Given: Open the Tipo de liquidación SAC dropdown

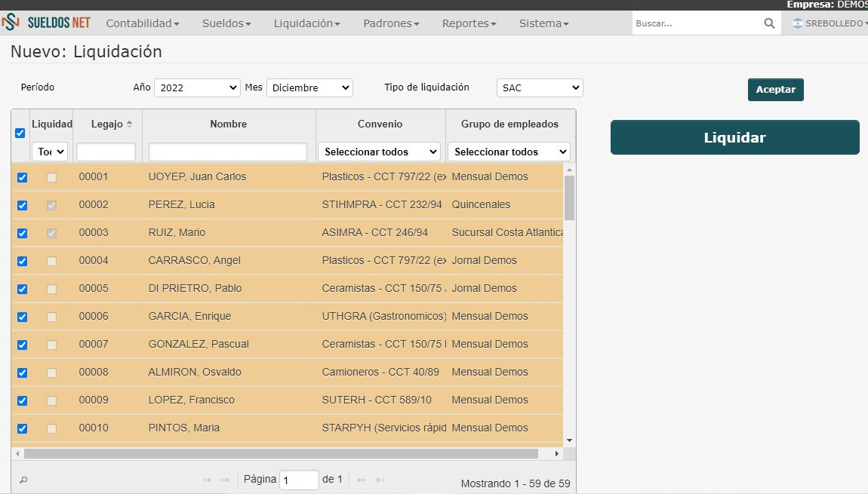Looking at the screenshot, I should 540,88.
